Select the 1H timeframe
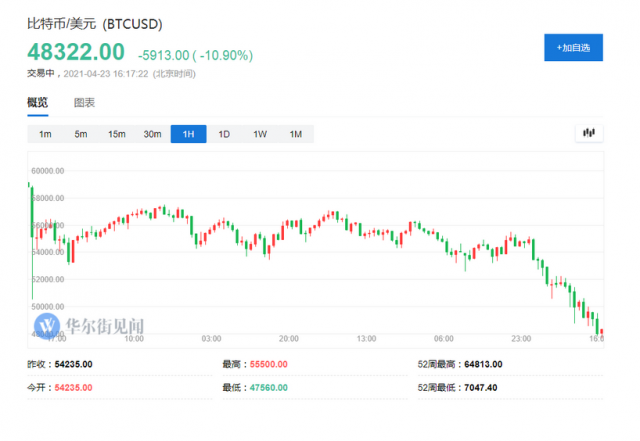The height and width of the screenshot is (441, 640). 188,134
